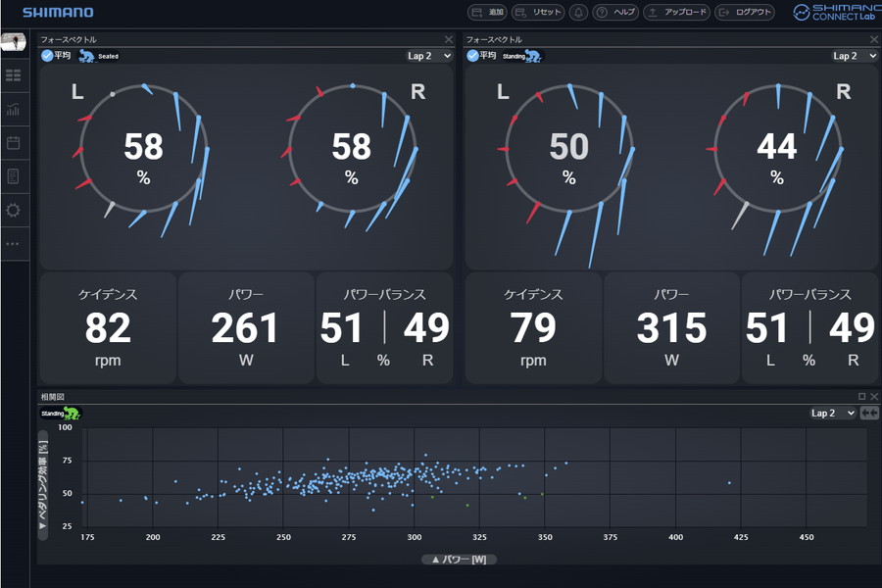Click the user profile thumbnail in sidebar
Screen dimensions: 882x588
click(x=14, y=41)
